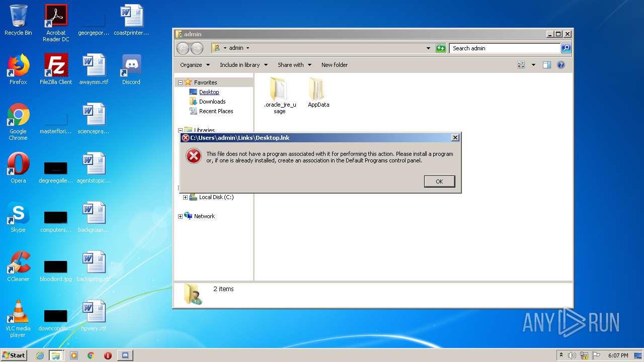Click the Explorer search magnifier icon
The height and width of the screenshot is (362, 644).
[566, 48]
